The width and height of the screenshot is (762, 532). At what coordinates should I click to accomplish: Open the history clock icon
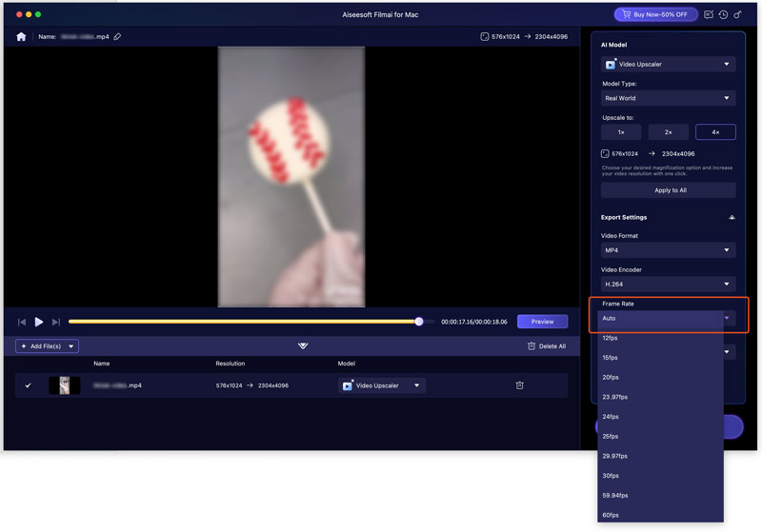[723, 14]
